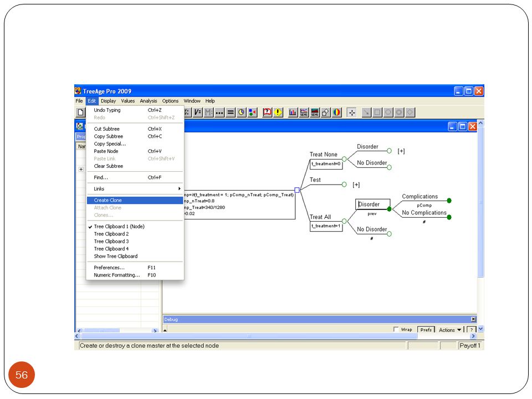This screenshot has width=532, height=399.
Task: Open Numeric Formatting... from Edit menu
Action: [135, 275]
